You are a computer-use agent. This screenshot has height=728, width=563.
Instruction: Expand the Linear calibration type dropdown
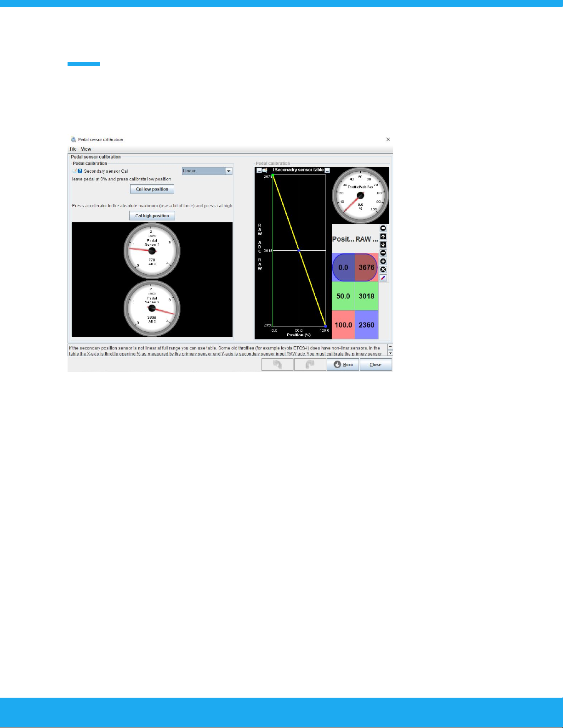[x=228, y=171]
